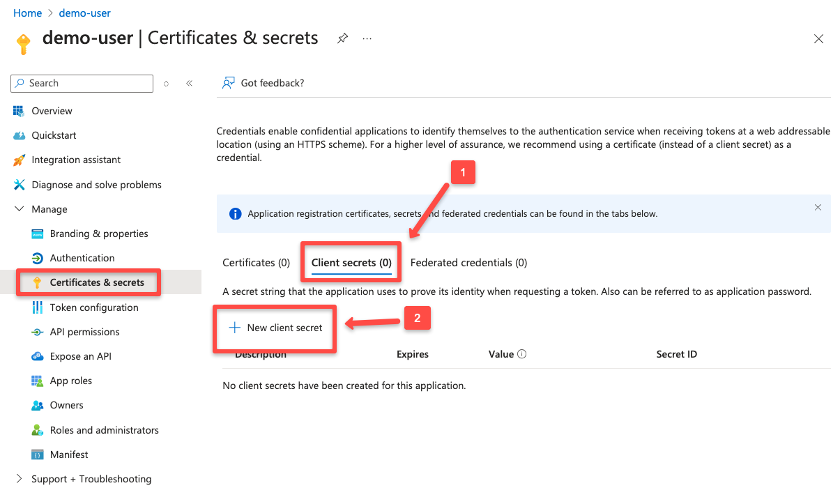840x504 pixels.
Task: Switch to the Certificates (0) tab
Action: pyautogui.click(x=256, y=263)
